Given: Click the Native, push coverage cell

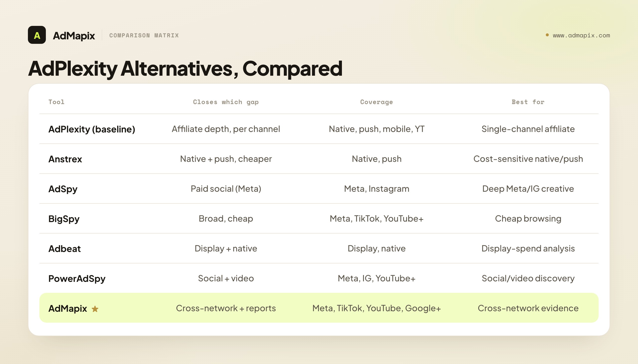Looking at the screenshot, I should [377, 159].
